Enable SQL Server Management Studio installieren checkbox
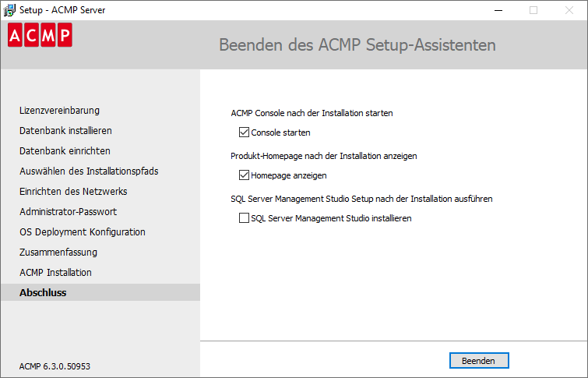This screenshot has width=588, height=378. coord(244,218)
